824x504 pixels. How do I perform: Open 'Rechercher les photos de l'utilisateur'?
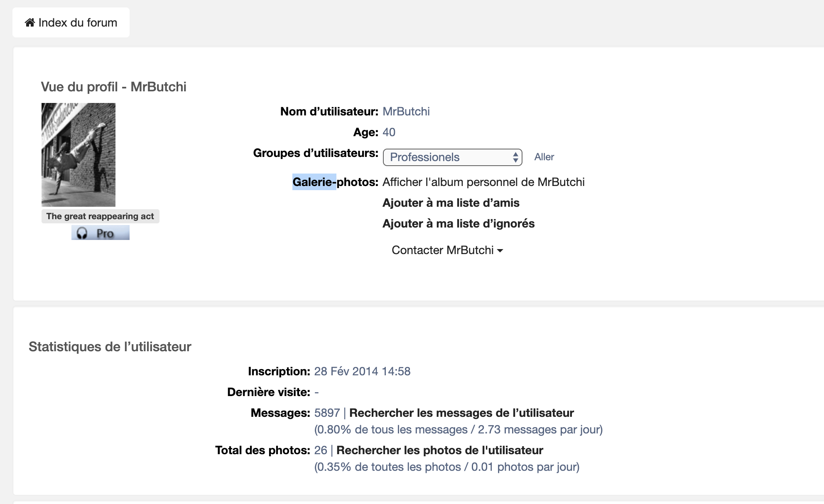pyautogui.click(x=440, y=450)
